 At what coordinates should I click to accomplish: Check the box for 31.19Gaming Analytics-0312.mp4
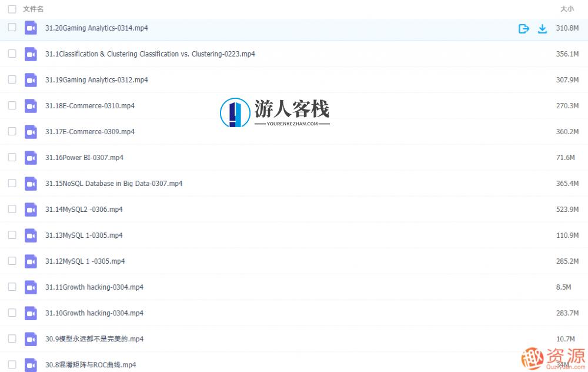11,79
